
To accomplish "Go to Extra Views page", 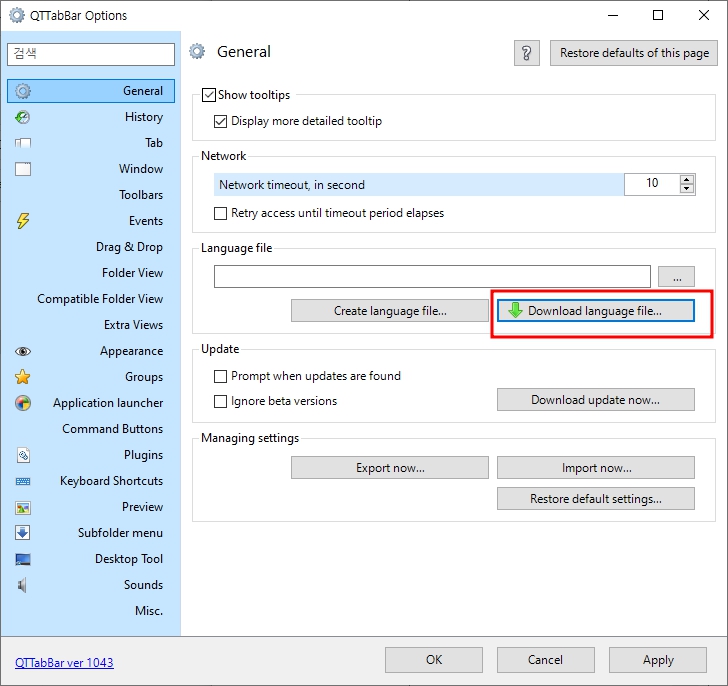I will click(x=91, y=324).
